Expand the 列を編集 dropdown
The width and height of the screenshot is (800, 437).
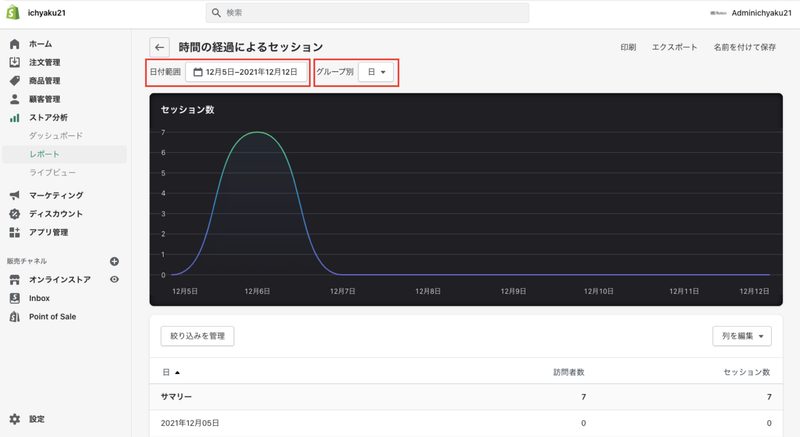[742, 336]
